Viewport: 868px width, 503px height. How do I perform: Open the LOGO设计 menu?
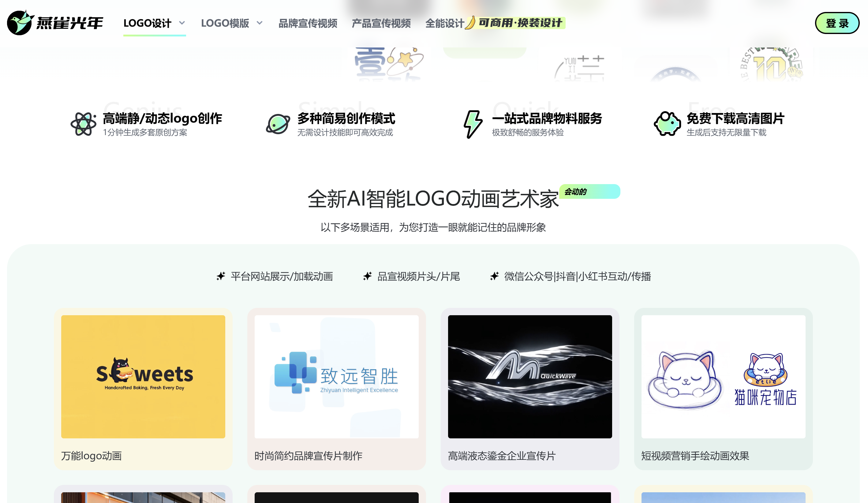(x=148, y=24)
